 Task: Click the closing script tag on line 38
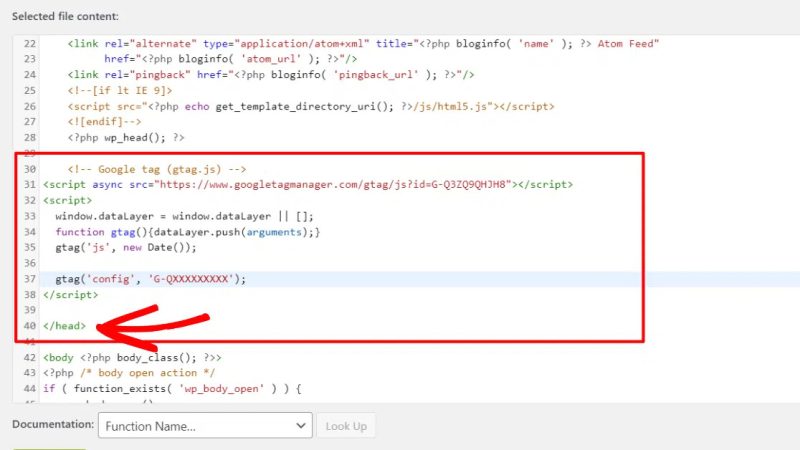tap(70, 294)
